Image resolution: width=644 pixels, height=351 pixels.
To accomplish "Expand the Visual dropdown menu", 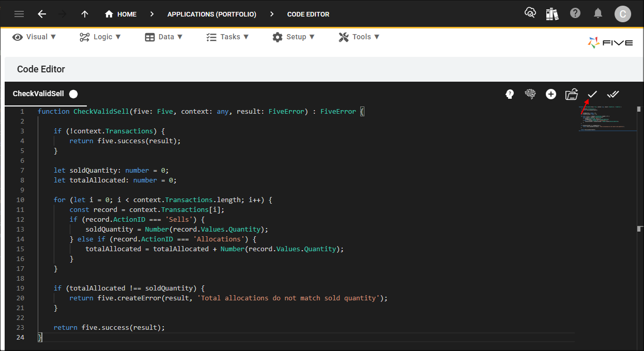I will pos(35,37).
